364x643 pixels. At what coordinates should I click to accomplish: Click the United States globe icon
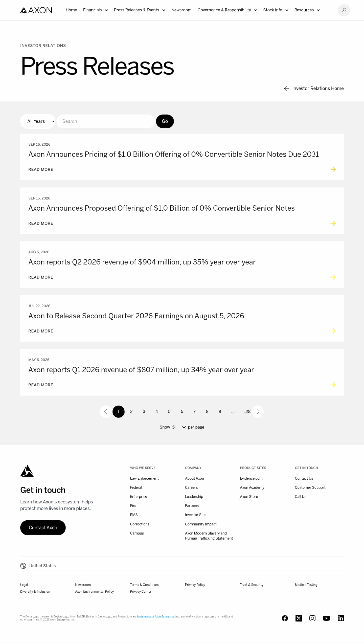23,566
